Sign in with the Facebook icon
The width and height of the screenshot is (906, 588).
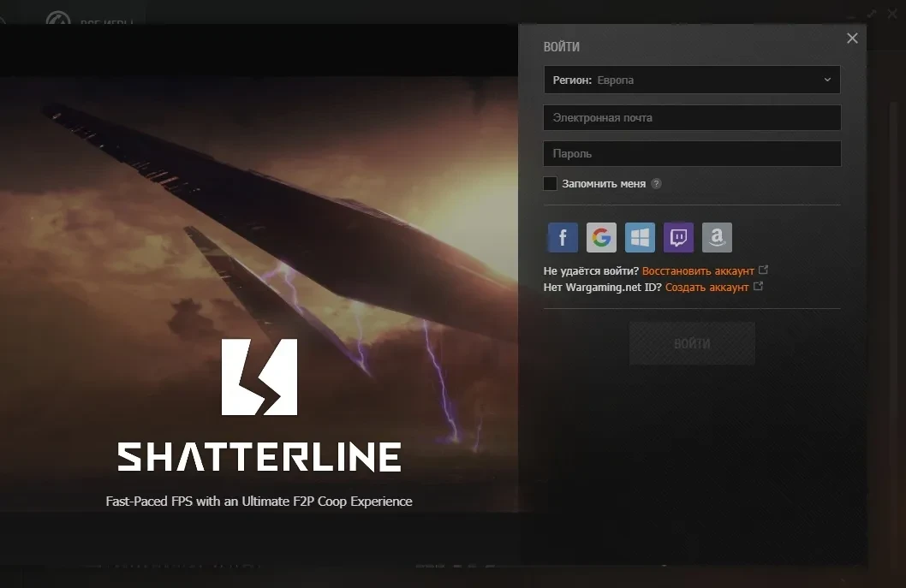click(x=562, y=237)
